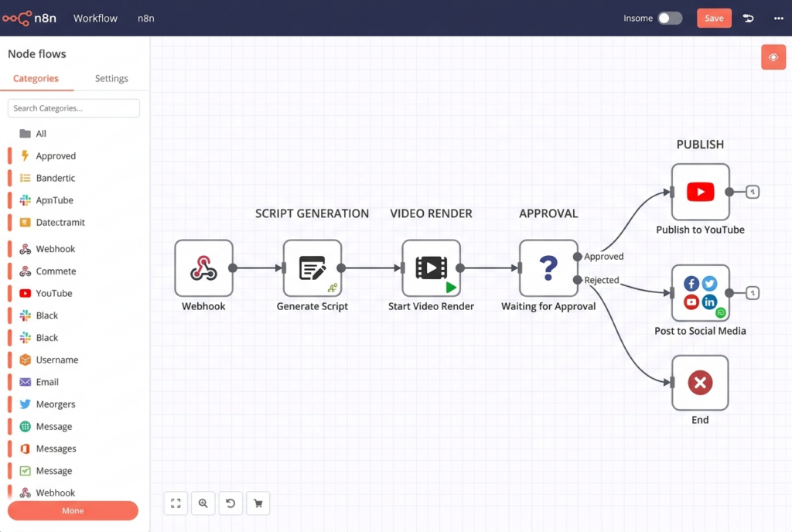Viewport: 792px width, 532px height.
Task: Open the n8n header tab
Action: coord(146,18)
